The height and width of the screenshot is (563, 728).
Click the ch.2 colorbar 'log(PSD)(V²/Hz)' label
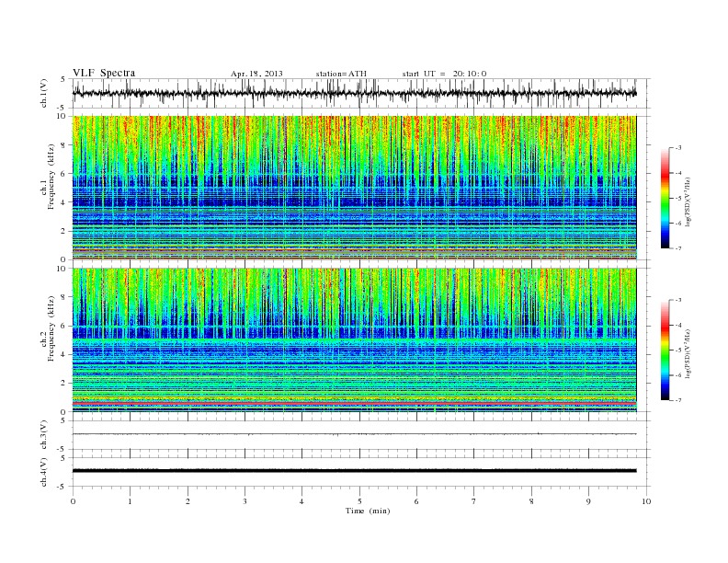point(688,353)
